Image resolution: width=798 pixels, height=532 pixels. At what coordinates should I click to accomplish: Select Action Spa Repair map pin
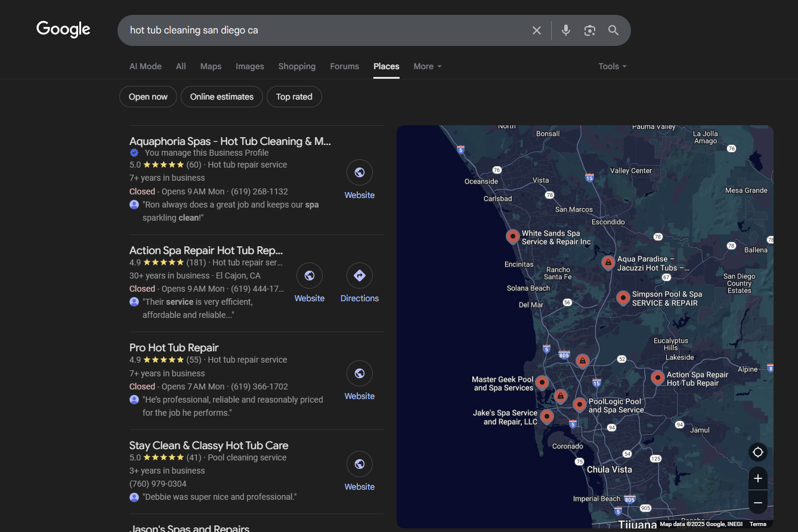(657, 378)
